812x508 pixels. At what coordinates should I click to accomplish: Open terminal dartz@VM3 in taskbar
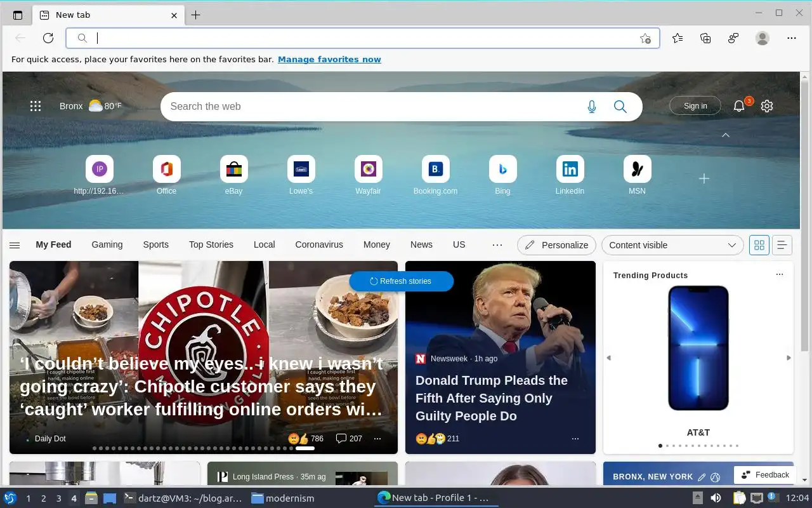(x=183, y=498)
